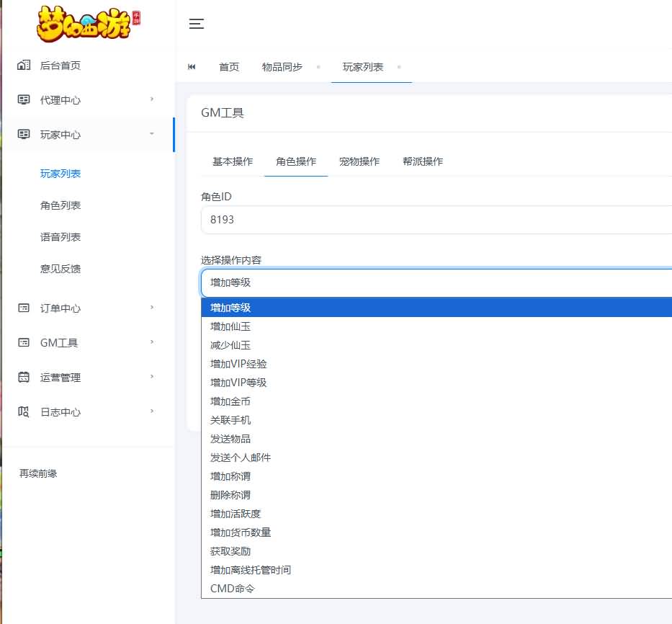Viewport: 672px width, 624px height.
Task: Select 增加等级 highlighted option in list
Action: 436,308
